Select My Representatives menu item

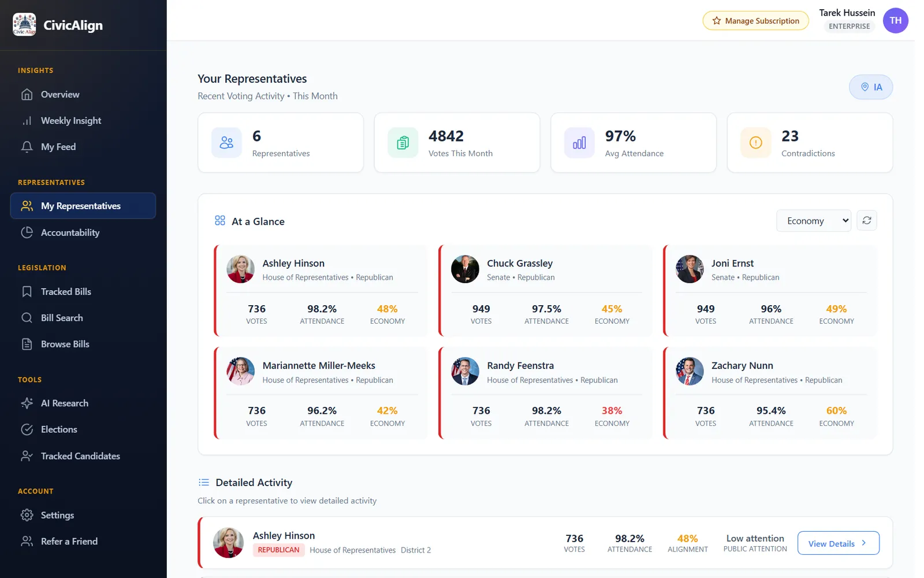(83, 206)
